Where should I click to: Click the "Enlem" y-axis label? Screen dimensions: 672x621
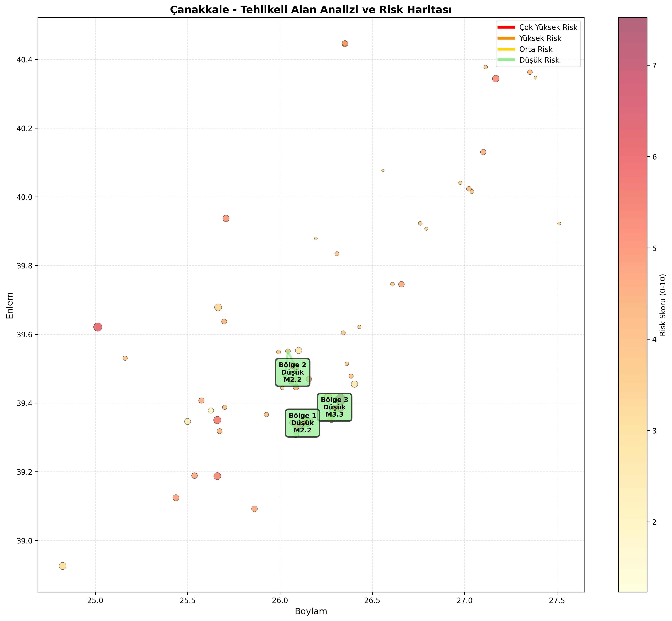point(10,305)
